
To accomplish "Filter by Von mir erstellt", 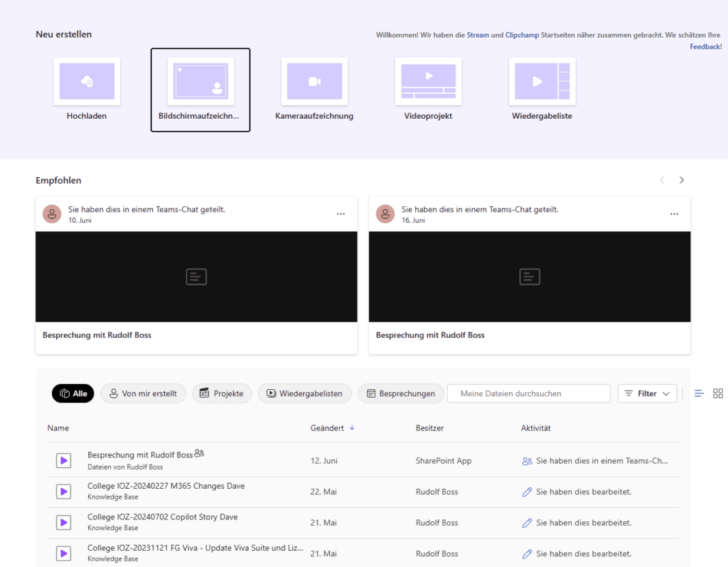I will pyautogui.click(x=143, y=393).
